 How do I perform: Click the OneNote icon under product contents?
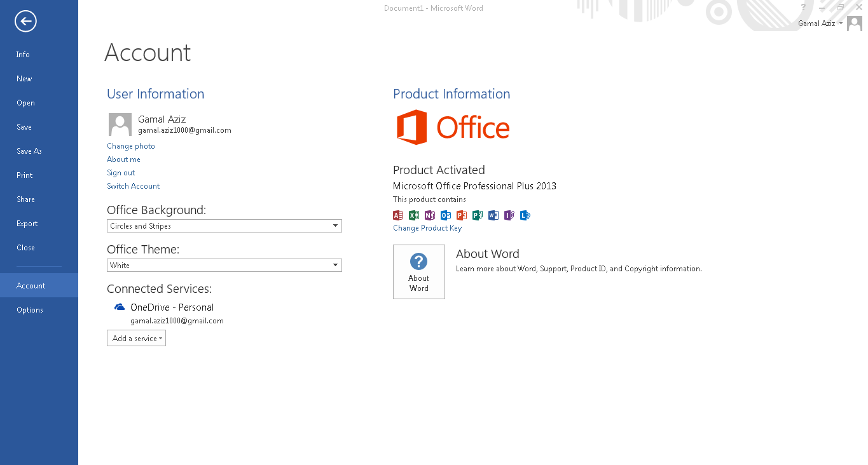[x=430, y=215]
